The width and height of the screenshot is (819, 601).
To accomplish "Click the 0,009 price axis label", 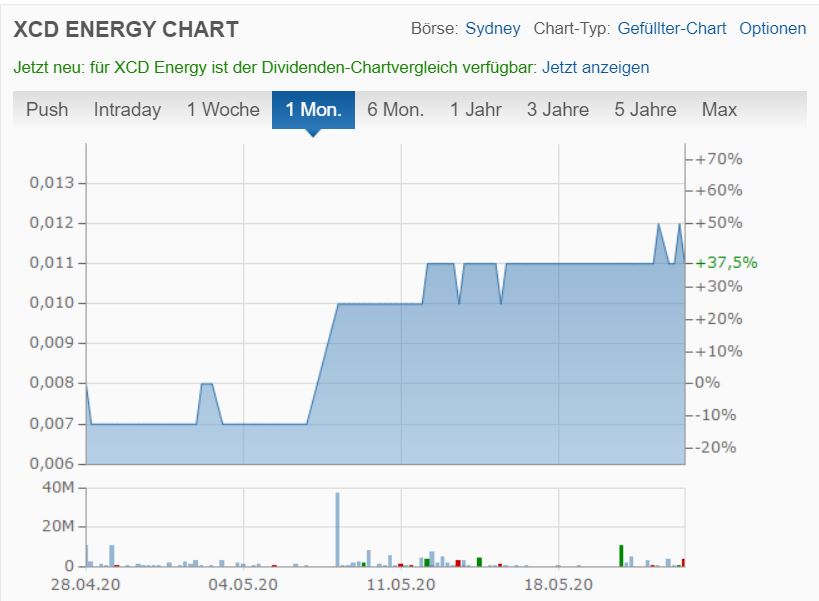I will (52, 343).
